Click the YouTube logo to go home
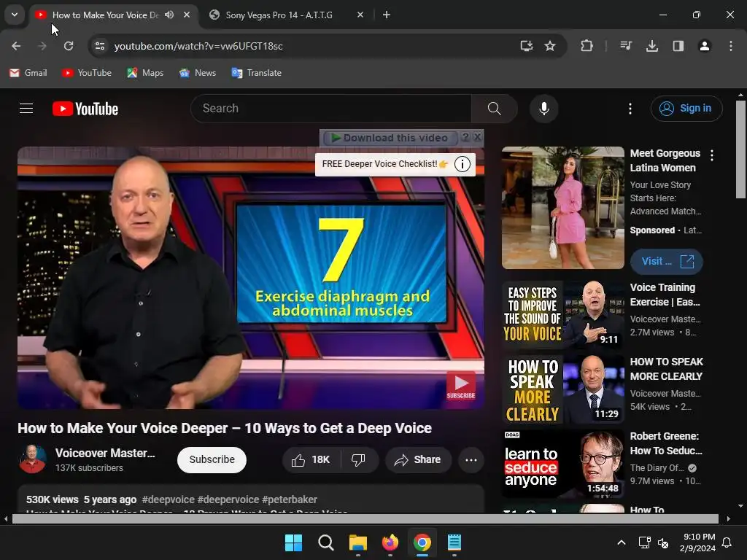This screenshot has width=747, height=560. tap(85, 109)
